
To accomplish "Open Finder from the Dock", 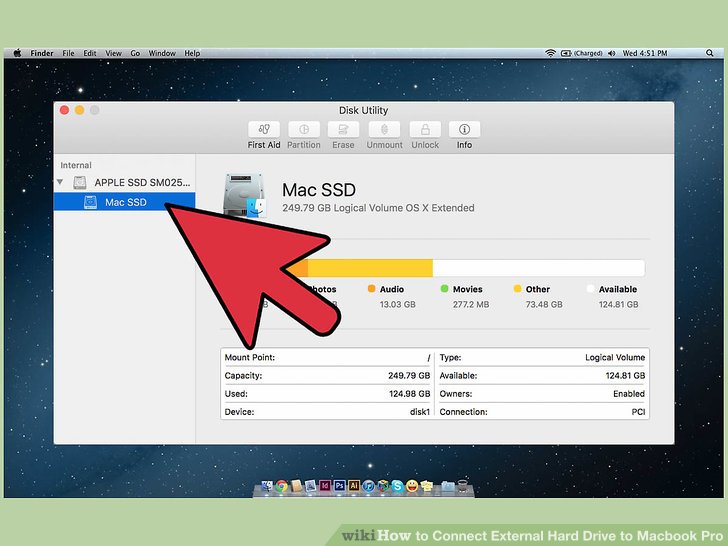I will tap(267, 486).
